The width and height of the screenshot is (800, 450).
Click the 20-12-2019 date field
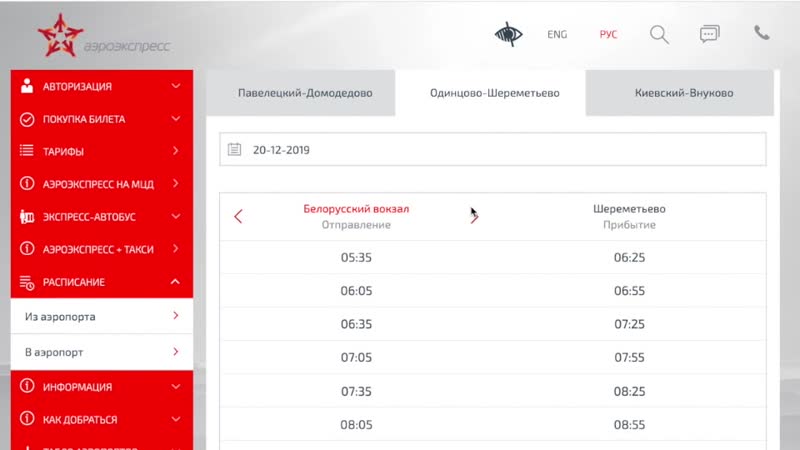(493, 150)
